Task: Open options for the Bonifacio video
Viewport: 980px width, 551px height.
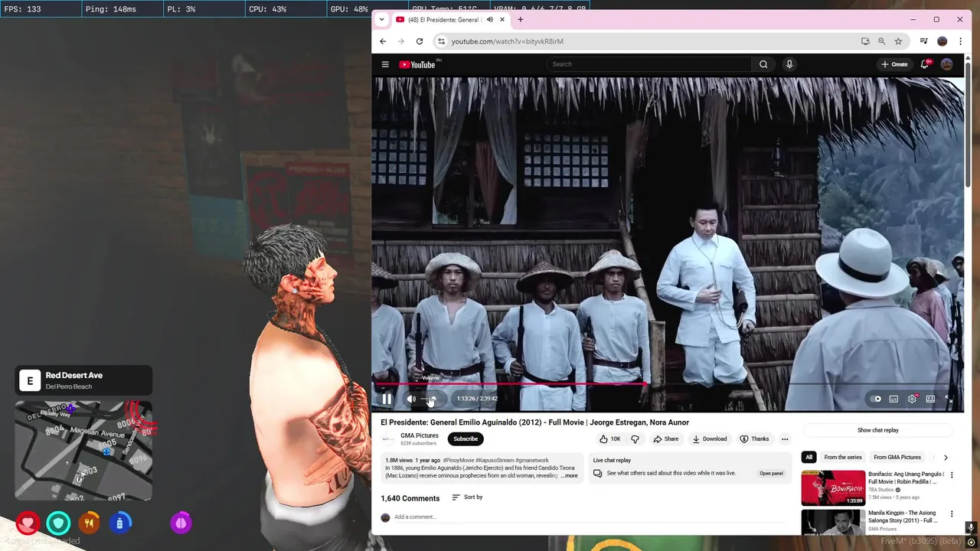Action: pyautogui.click(x=952, y=475)
